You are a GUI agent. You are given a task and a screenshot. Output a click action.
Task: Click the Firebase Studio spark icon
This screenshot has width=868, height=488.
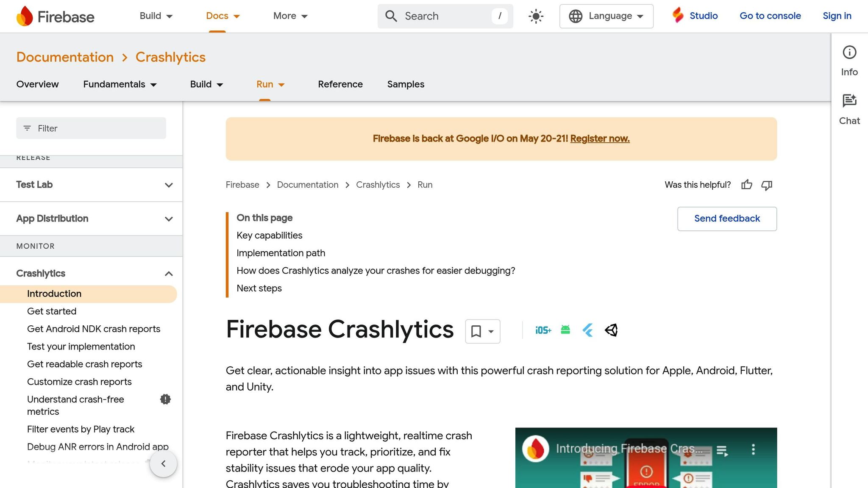(678, 15)
